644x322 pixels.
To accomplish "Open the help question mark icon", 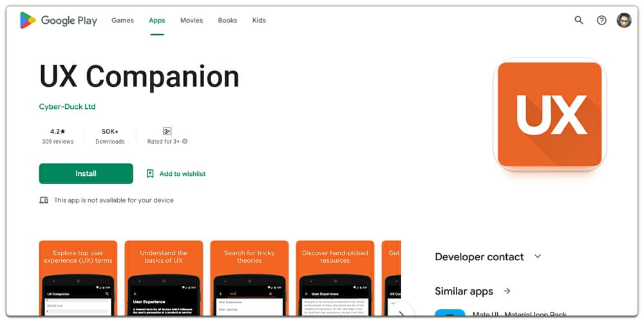I will (601, 20).
